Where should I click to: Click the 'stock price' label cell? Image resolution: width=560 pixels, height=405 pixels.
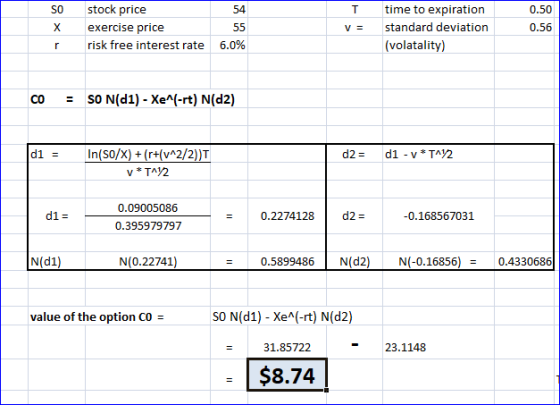(x=117, y=10)
